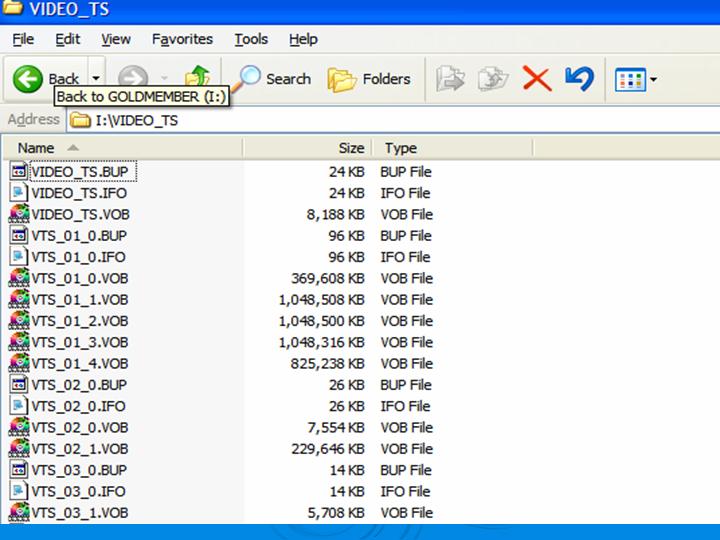This screenshot has width=720, height=540.
Task: Select the VTS_01_4.VOB file icon
Action: pos(19,363)
